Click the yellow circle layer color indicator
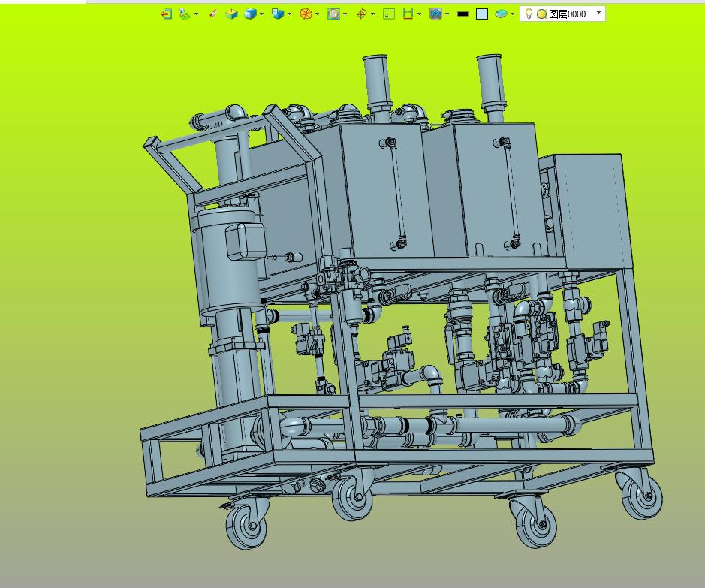 [542, 14]
